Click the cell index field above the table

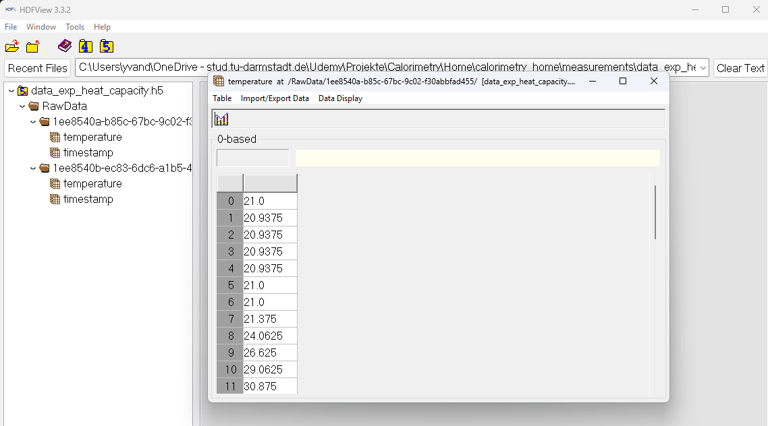click(x=253, y=158)
